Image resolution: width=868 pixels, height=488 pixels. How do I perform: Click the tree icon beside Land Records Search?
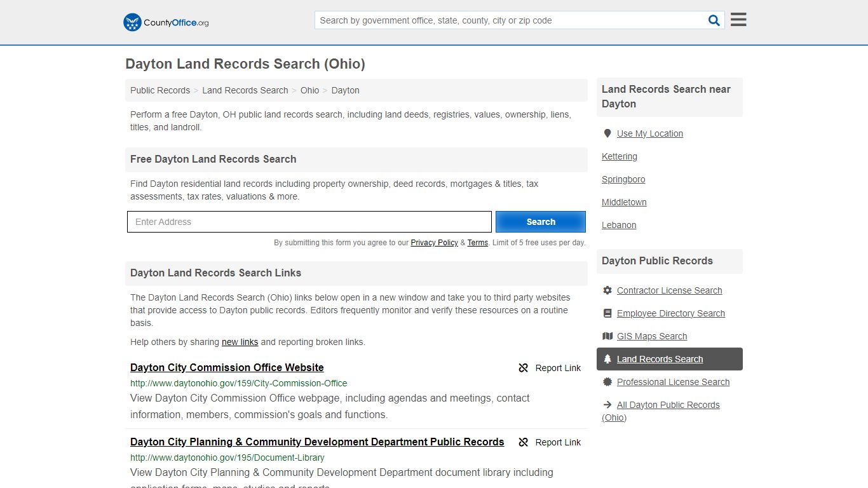coord(607,359)
